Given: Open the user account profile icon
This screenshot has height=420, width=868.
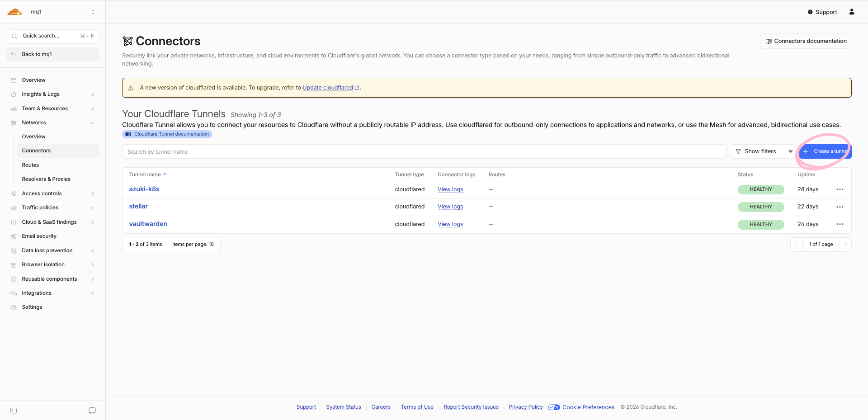Looking at the screenshot, I should [x=852, y=12].
